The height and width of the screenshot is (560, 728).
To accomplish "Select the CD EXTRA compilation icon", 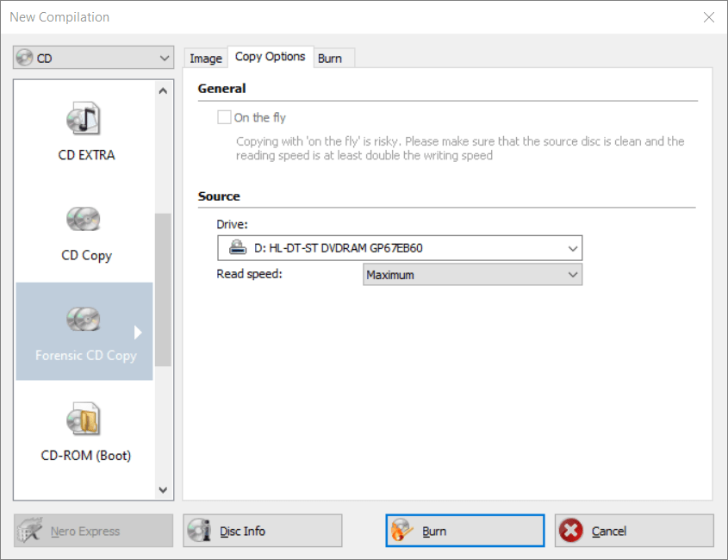I will 84,119.
